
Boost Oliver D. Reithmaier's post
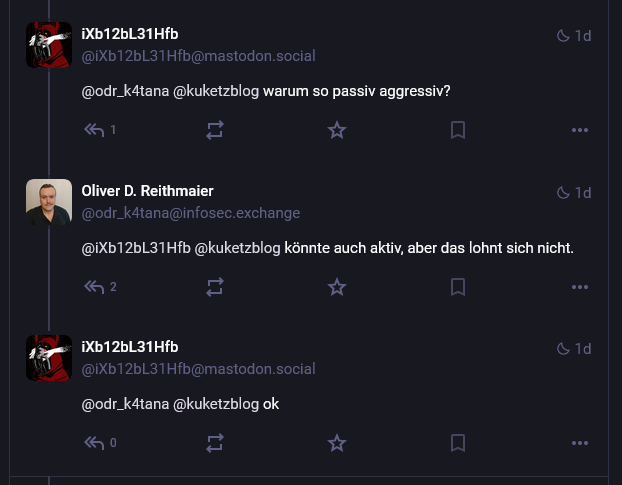(x=215, y=287)
